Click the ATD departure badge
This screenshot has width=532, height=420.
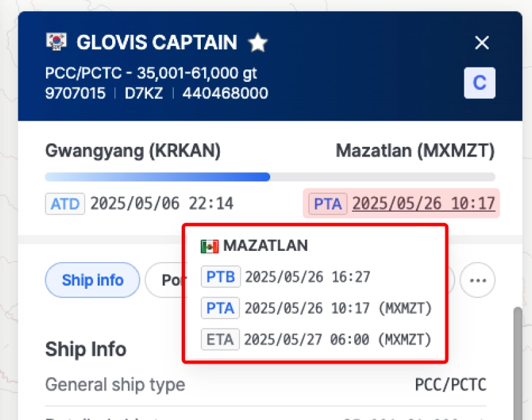click(x=66, y=204)
